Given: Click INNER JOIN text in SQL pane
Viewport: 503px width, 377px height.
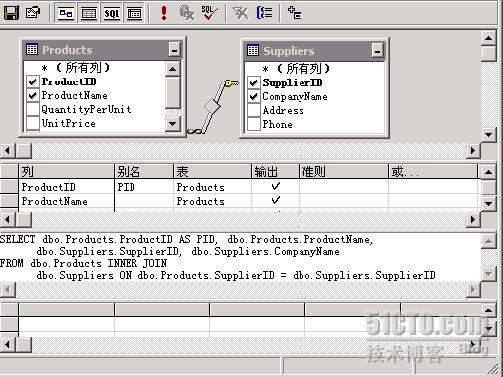Looking at the screenshot, I should click(137, 263).
